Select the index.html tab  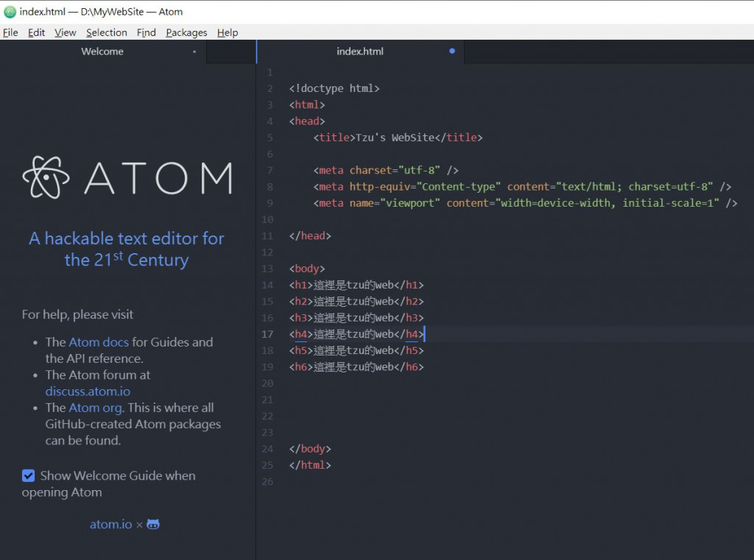point(360,52)
